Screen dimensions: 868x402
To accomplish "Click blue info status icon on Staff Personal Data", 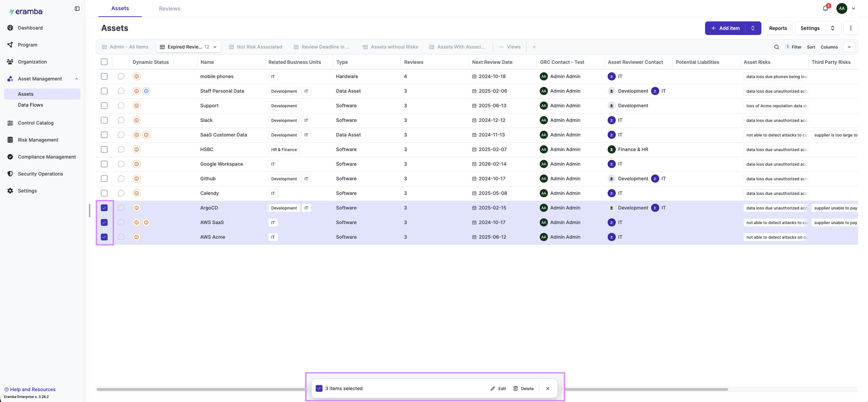I will (146, 91).
